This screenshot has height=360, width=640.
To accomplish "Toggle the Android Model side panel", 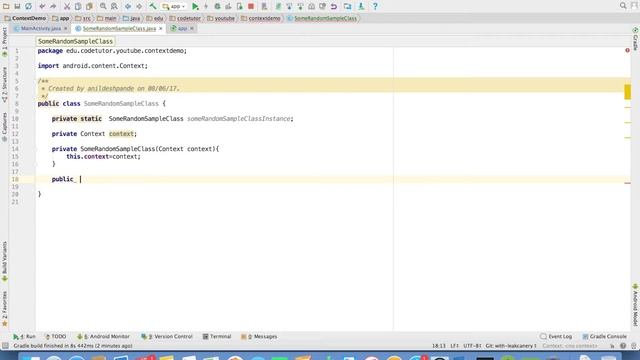I will click(636, 304).
